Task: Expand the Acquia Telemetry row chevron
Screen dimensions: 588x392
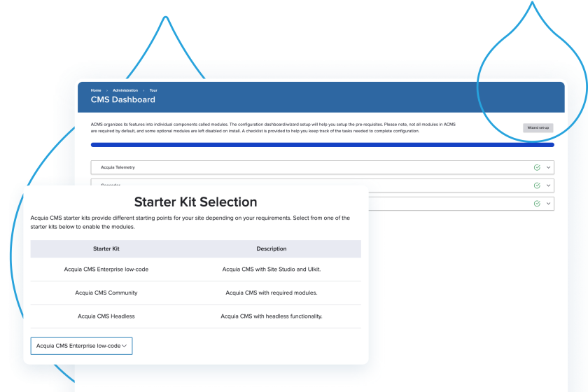Action: point(548,168)
